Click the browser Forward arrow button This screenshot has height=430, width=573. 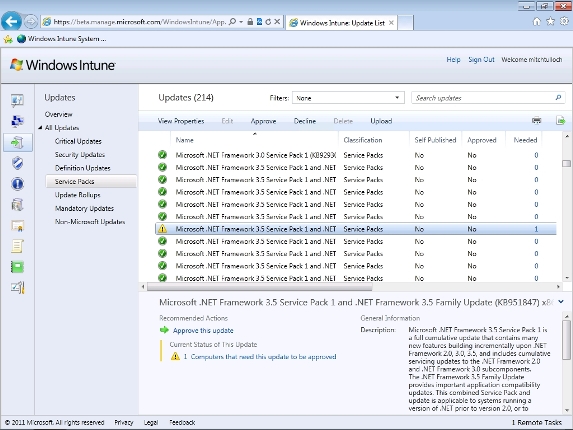click(x=31, y=22)
